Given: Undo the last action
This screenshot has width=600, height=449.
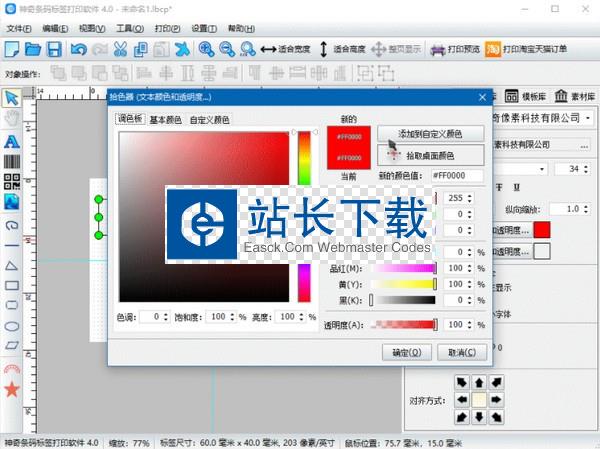Looking at the screenshot, I should [78, 49].
